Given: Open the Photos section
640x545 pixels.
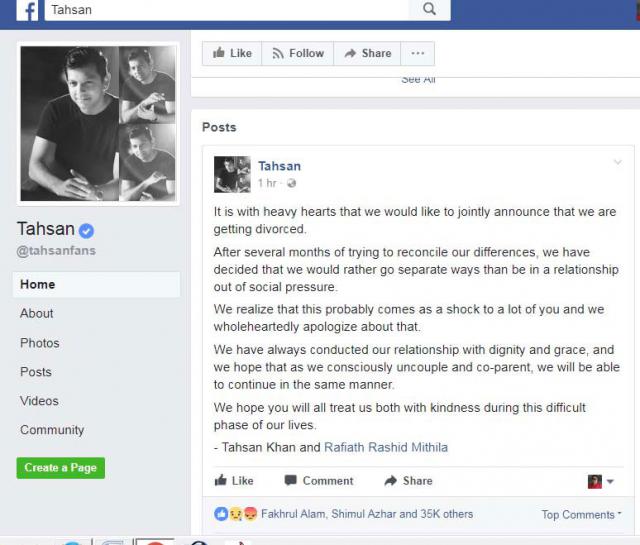Looking at the screenshot, I should 40,343.
